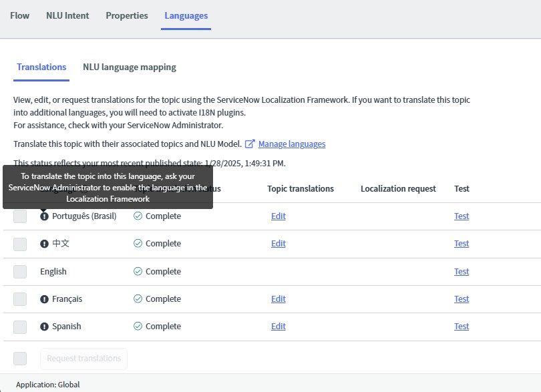Click the Complete checkmark icon in Français row
541x392 pixels.
138,299
